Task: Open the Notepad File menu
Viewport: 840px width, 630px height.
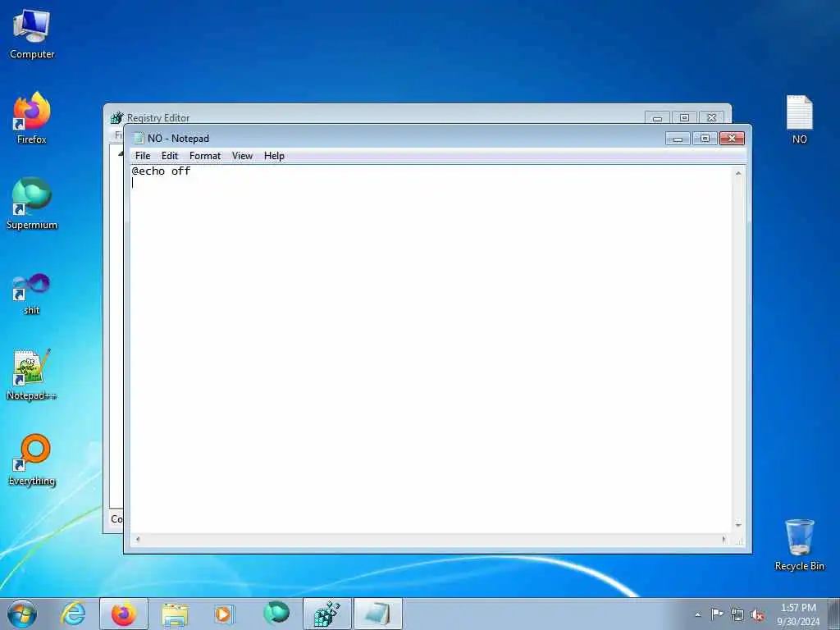Action: click(143, 156)
